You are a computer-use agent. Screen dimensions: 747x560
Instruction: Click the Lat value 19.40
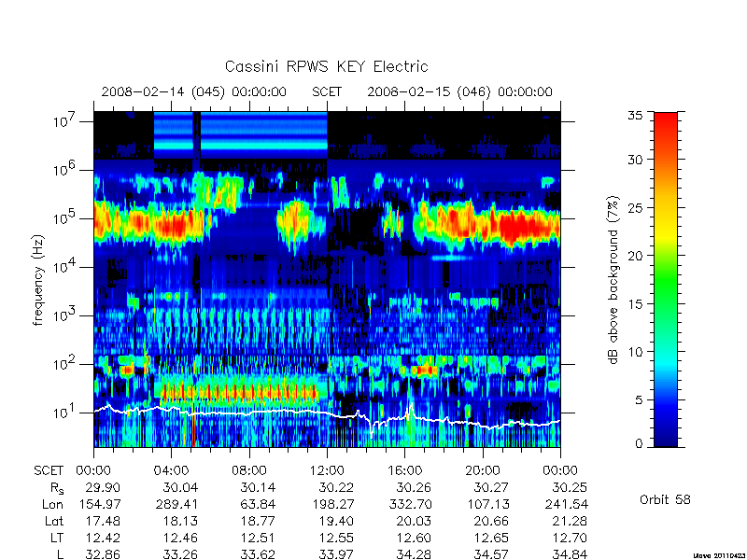pyautogui.click(x=336, y=521)
